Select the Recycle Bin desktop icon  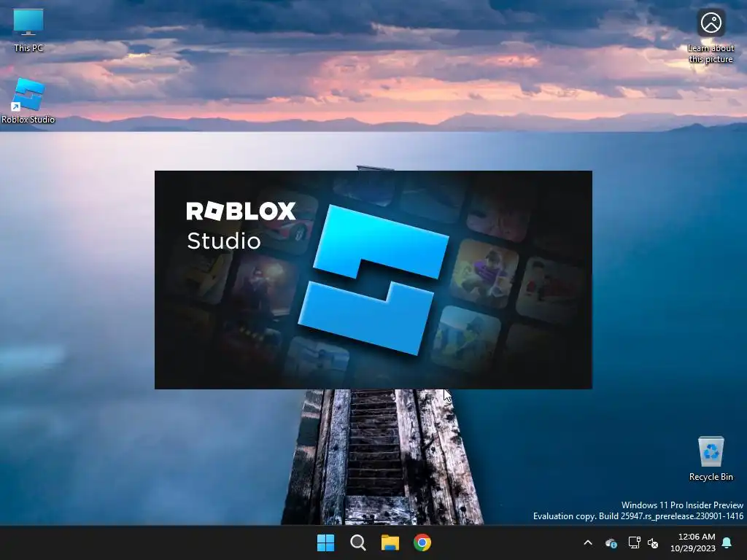click(x=711, y=459)
